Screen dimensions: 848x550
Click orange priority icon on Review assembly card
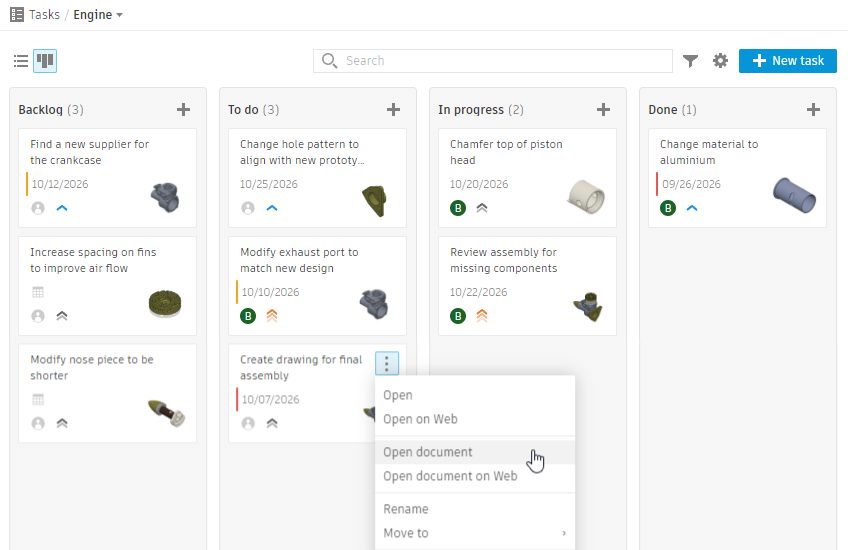[x=482, y=316]
